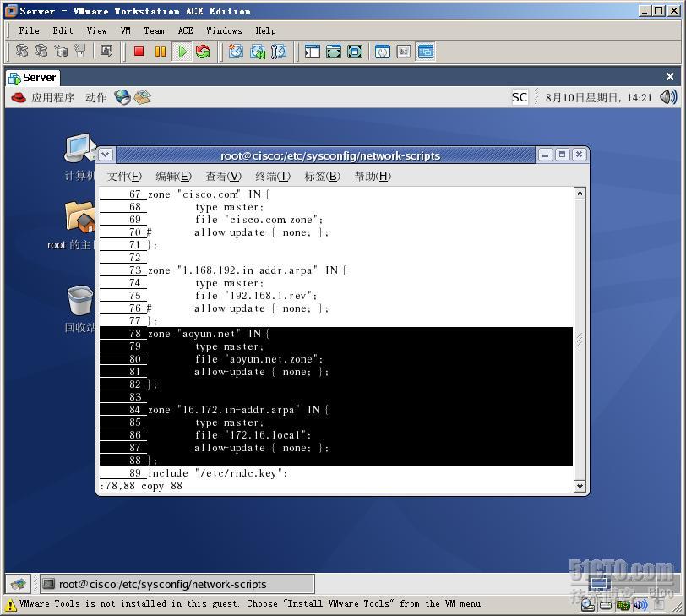Click the terminal vertical scrollbar track
The image size is (686, 616).
click(x=580, y=339)
